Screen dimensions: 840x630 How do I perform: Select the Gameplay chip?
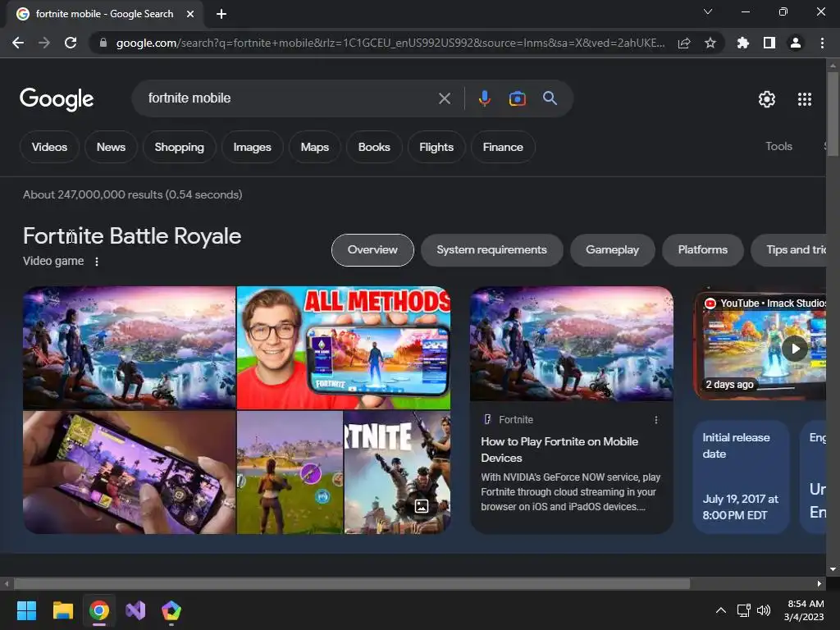(612, 250)
